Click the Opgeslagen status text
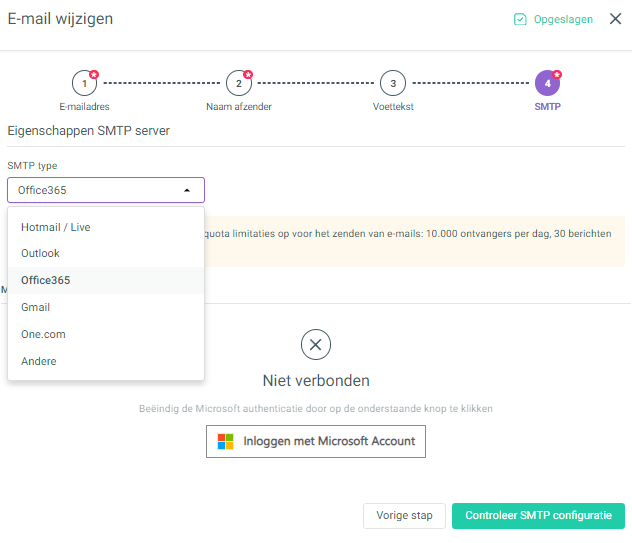The height and width of the screenshot is (543, 632). coord(563,19)
